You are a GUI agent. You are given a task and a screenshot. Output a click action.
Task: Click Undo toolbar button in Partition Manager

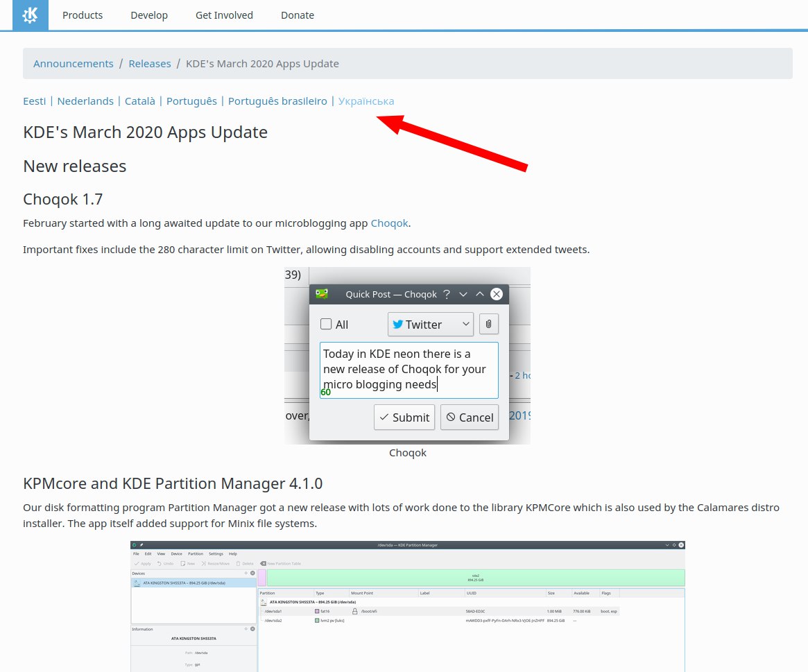(165, 564)
